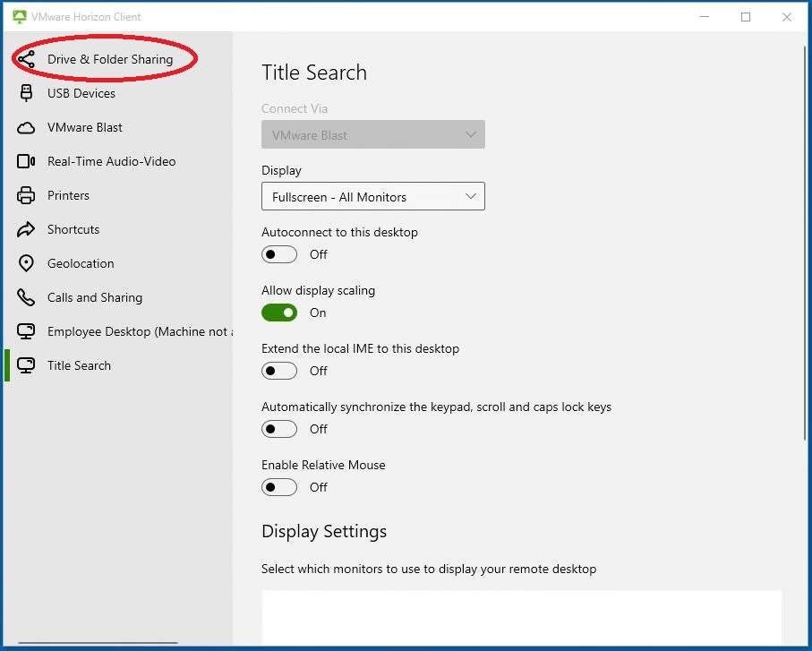The image size is (812, 651).
Task: Minimize the VMware Horizon Client window
Action: (705, 17)
